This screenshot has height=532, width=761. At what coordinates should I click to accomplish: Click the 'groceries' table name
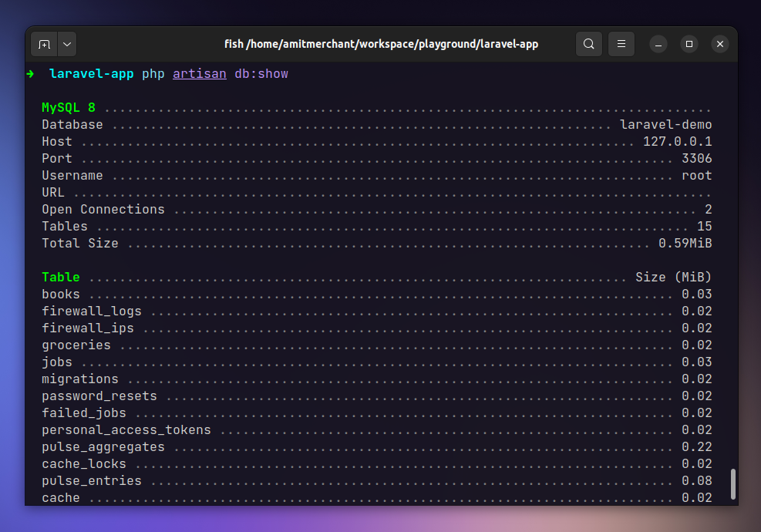pyautogui.click(x=76, y=345)
